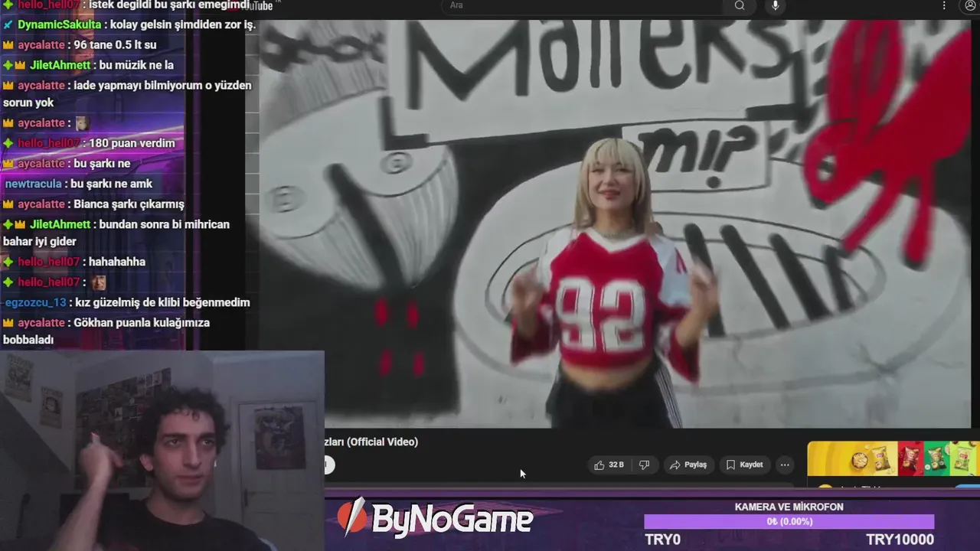
Task: Click the 'TRY10000' goal target label
Action: point(900,540)
